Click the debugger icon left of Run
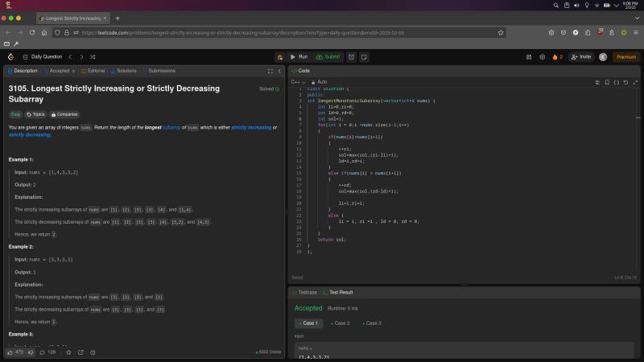The width and height of the screenshot is (644, 362). (x=279, y=57)
